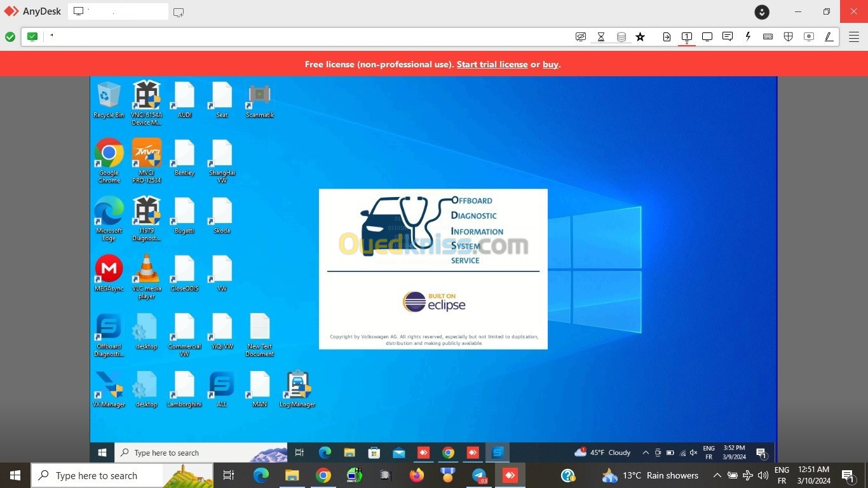Select VNCI 6154A Device Manager shortcut
This screenshot has width=868, height=488.
pos(146,102)
